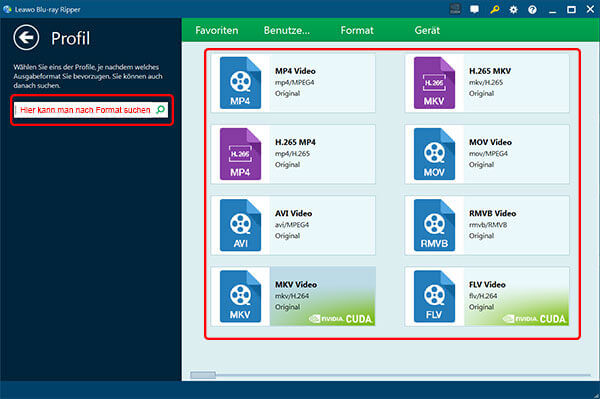Viewport: 600px width, 399px height.
Task: Select the FLV file icon
Action: pyautogui.click(x=434, y=296)
